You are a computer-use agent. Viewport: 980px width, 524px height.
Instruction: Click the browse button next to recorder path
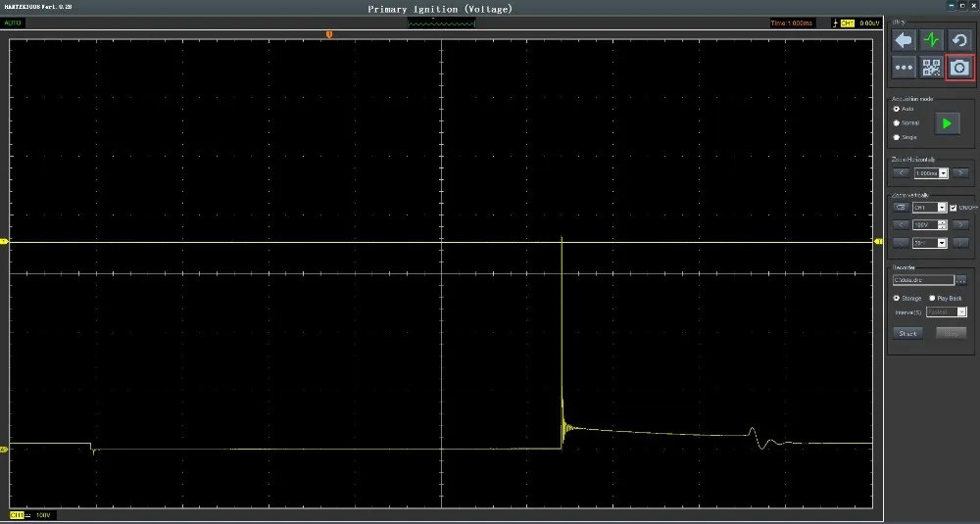[x=961, y=280]
